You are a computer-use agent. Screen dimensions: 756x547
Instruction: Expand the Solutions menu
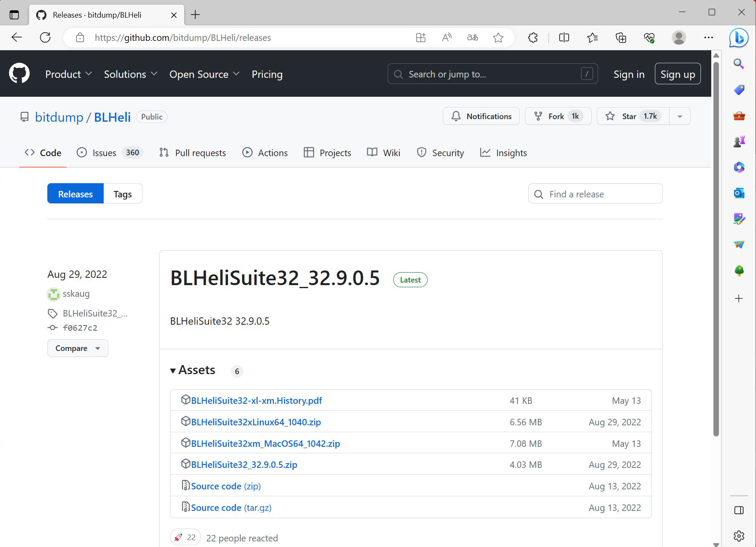[130, 74]
